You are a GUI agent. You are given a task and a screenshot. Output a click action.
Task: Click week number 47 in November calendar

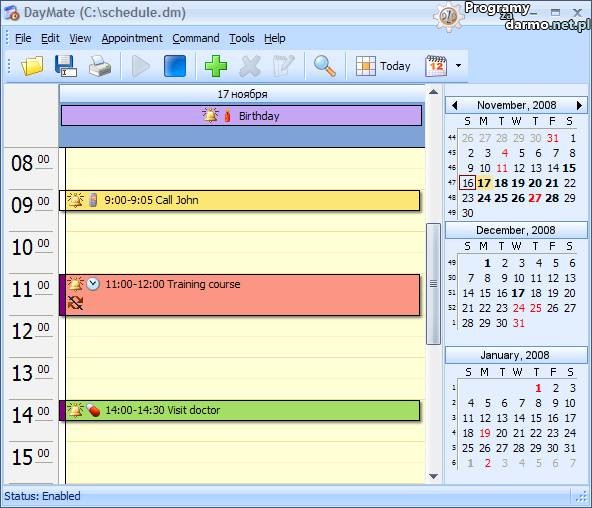(x=452, y=183)
